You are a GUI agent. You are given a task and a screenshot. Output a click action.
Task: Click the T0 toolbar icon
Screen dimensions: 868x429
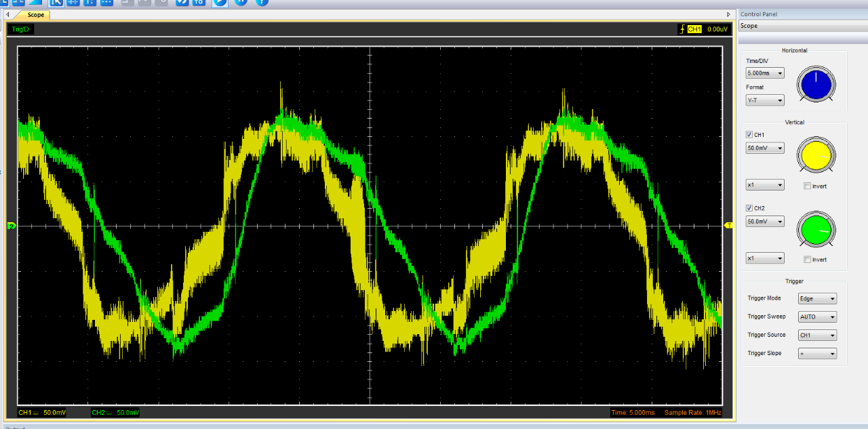pos(199,2)
